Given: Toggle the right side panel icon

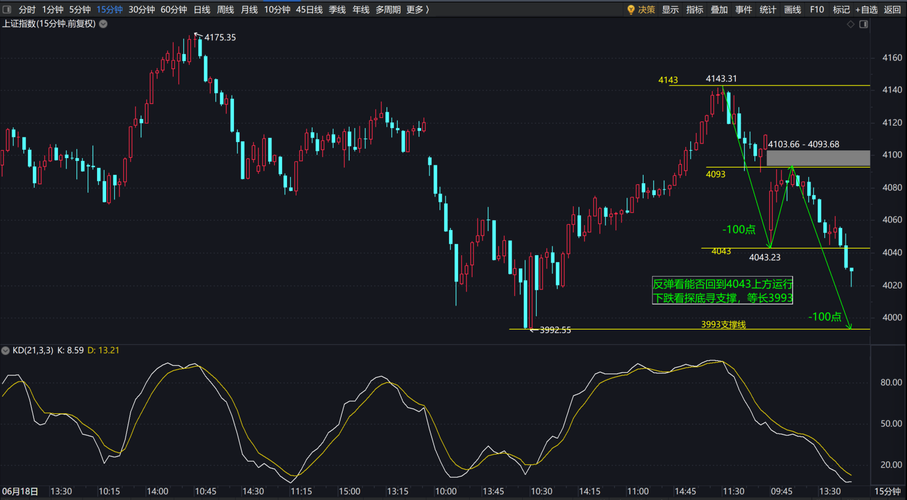Looking at the screenshot, I should coord(864,24).
